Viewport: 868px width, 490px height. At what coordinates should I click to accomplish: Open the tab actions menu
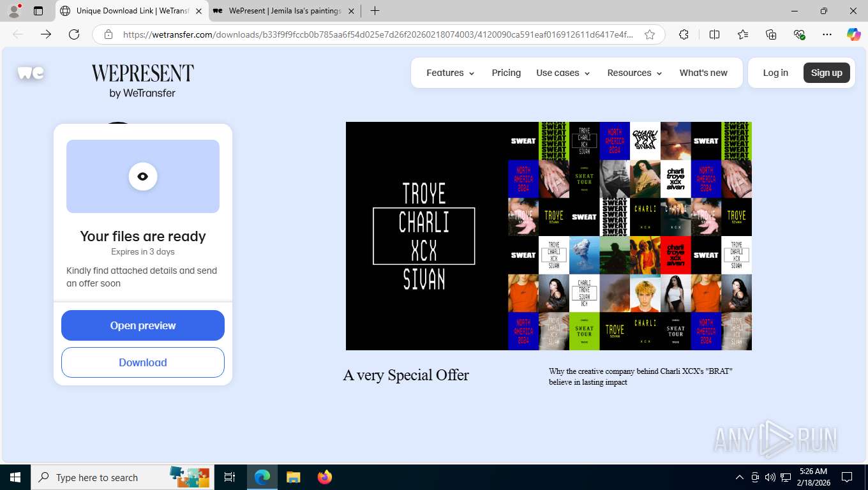tap(38, 11)
